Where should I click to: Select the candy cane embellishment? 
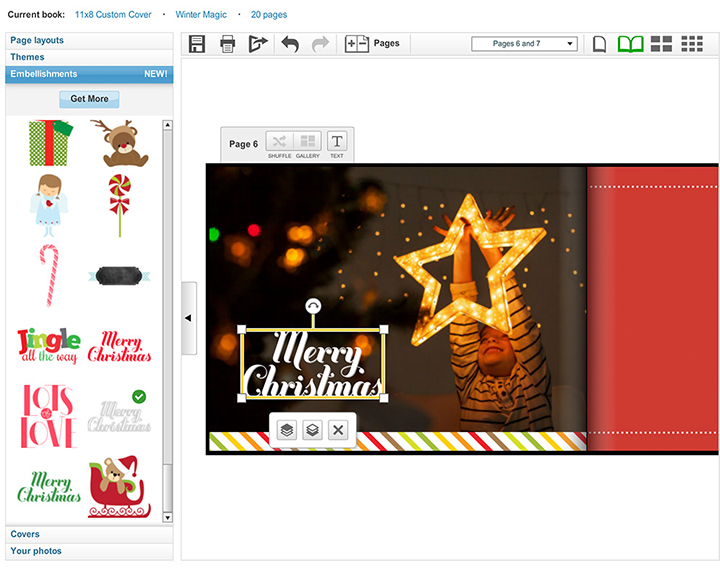point(49,276)
